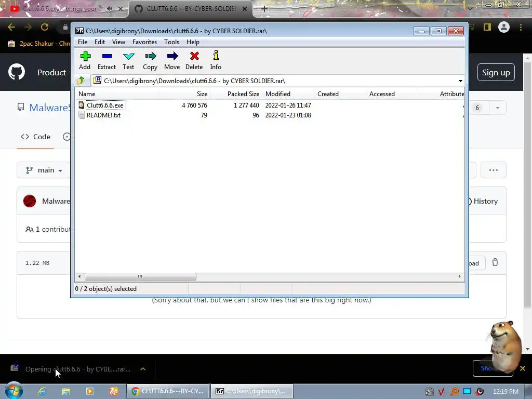This screenshot has width=532, height=399.
Task: Close the Chrome downloads bar
Action: click(x=523, y=368)
